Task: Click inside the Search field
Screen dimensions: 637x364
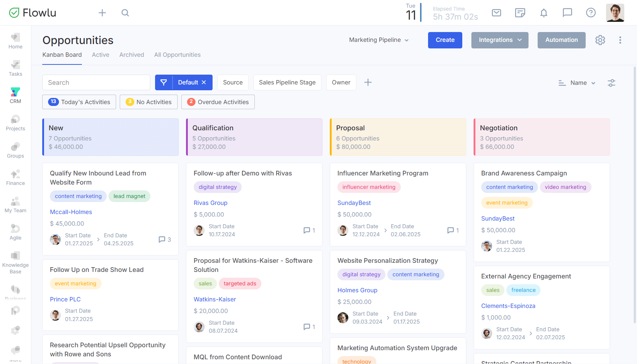Action: pos(96,82)
